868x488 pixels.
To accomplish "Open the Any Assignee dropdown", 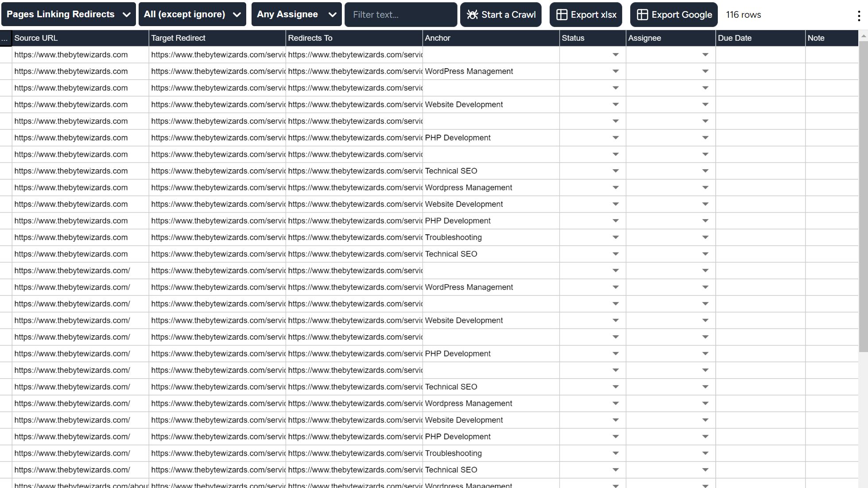I will coord(296,15).
